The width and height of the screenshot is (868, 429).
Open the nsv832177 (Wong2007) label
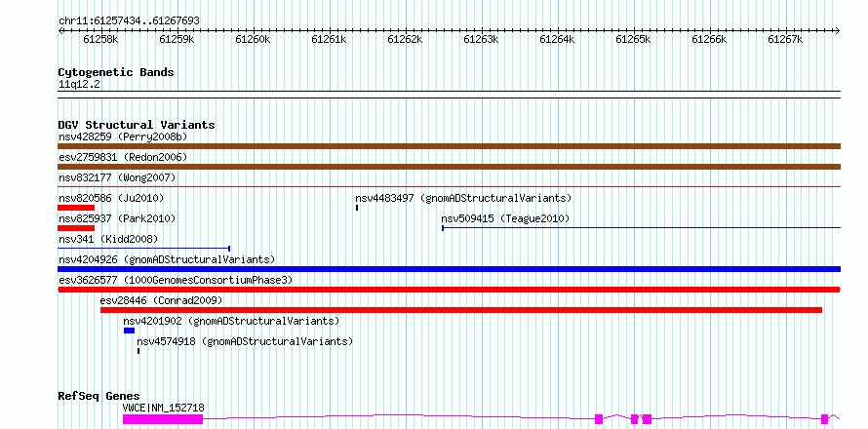[x=117, y=177]
